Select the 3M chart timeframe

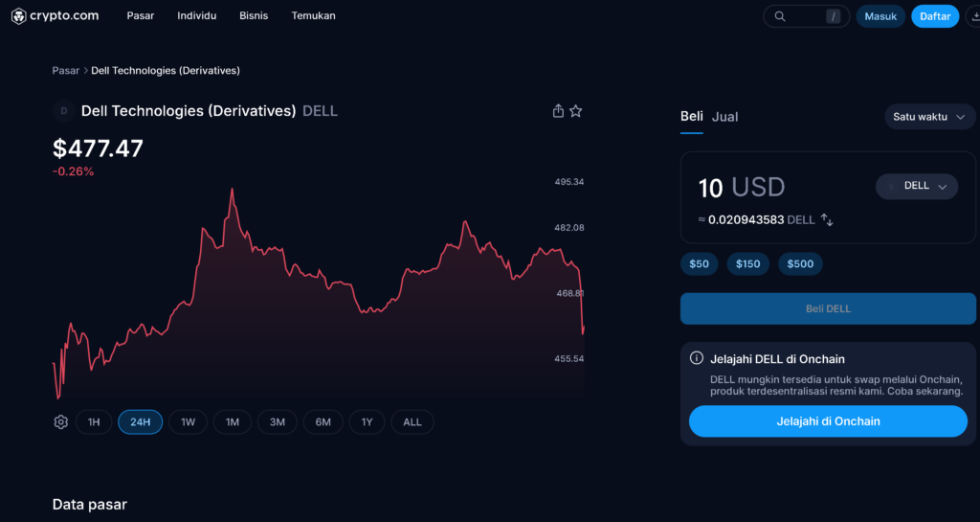tap(278, 422)
